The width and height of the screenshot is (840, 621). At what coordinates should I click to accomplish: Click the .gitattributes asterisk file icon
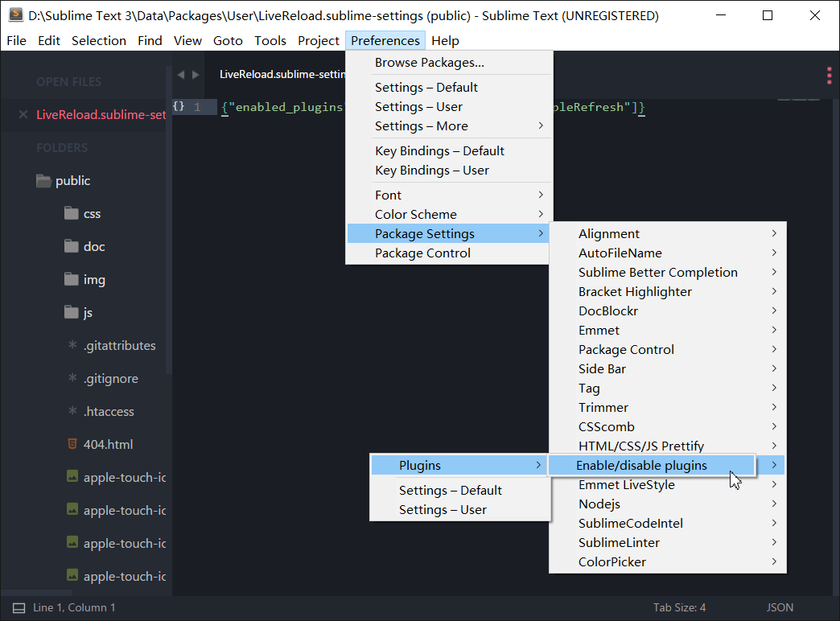[x=72, y=345]
